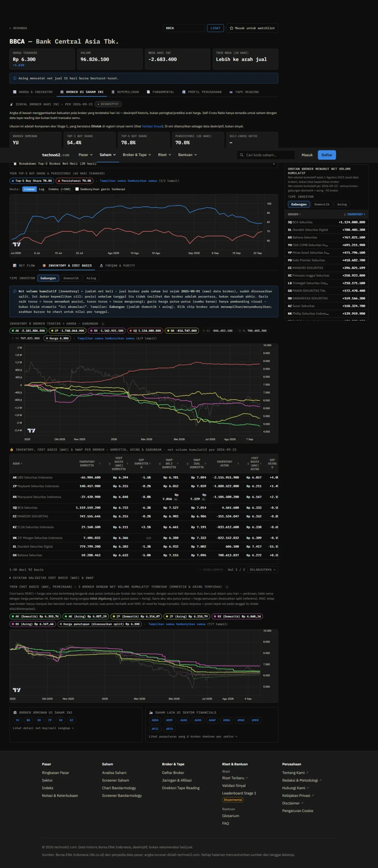Click the LIHAT button
Image resolution: width=378 pixels, height=868 pixels.
click(x=215, y=28)
